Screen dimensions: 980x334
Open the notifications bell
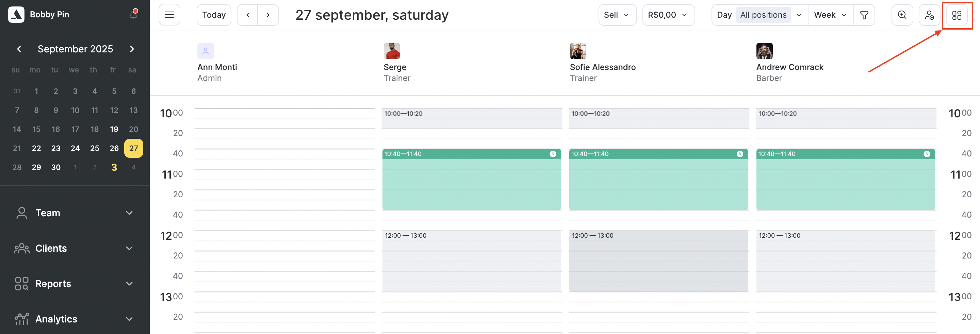coord(133,15)
